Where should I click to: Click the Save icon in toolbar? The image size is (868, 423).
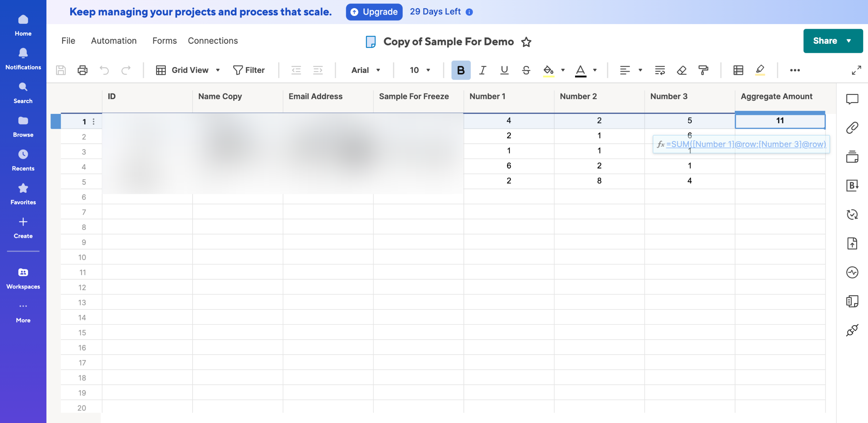tap(61, 70)
